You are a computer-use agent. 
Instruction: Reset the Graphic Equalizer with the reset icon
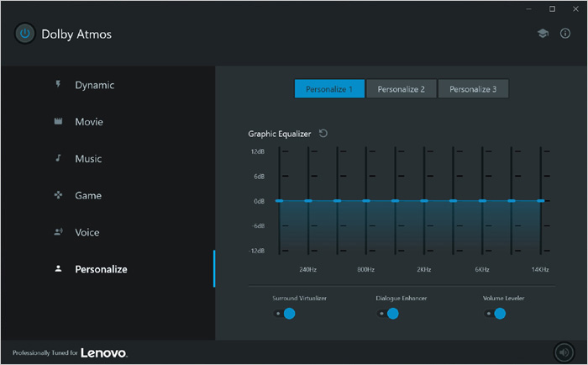pyautogui.click(x=323, y=133)
